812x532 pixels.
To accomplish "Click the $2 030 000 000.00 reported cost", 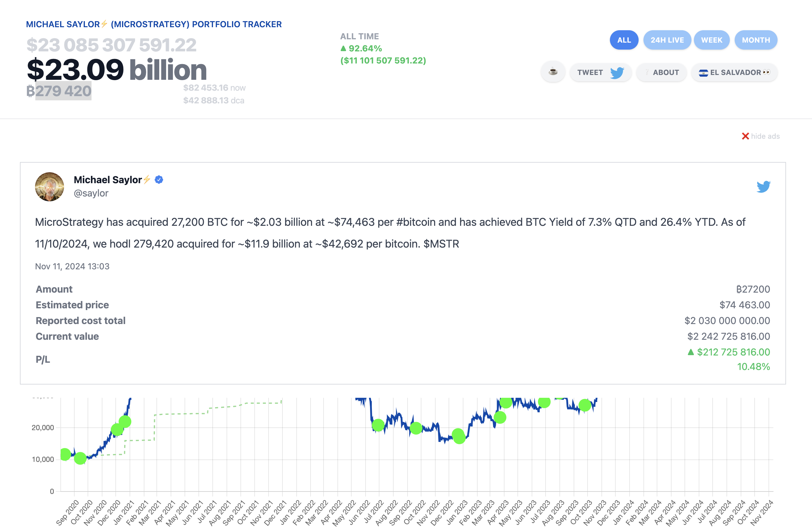I will click(727, 321).
